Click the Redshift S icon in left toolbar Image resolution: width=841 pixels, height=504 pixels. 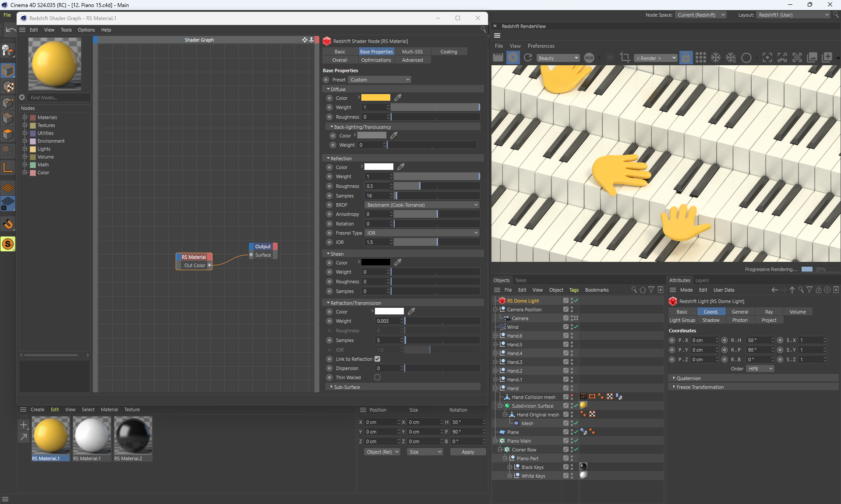tap(8, 244)
